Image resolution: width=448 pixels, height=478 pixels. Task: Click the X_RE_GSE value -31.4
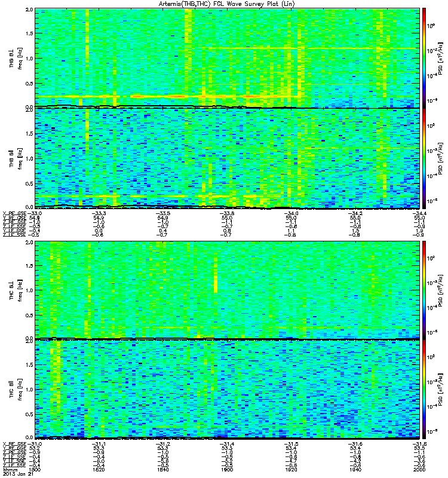(x=227, y=444)
